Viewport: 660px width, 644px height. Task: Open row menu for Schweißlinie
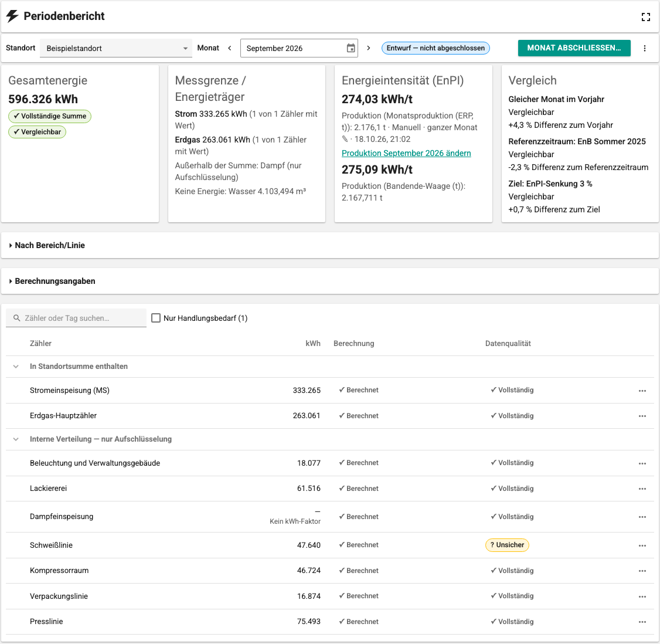click(642, 545)
